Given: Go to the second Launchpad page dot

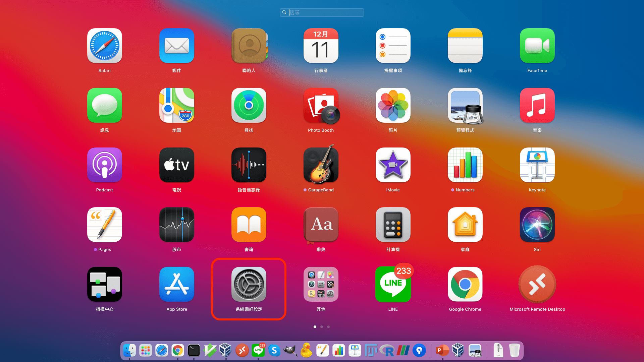Looking at the screenshot, I should click(322, 327).
